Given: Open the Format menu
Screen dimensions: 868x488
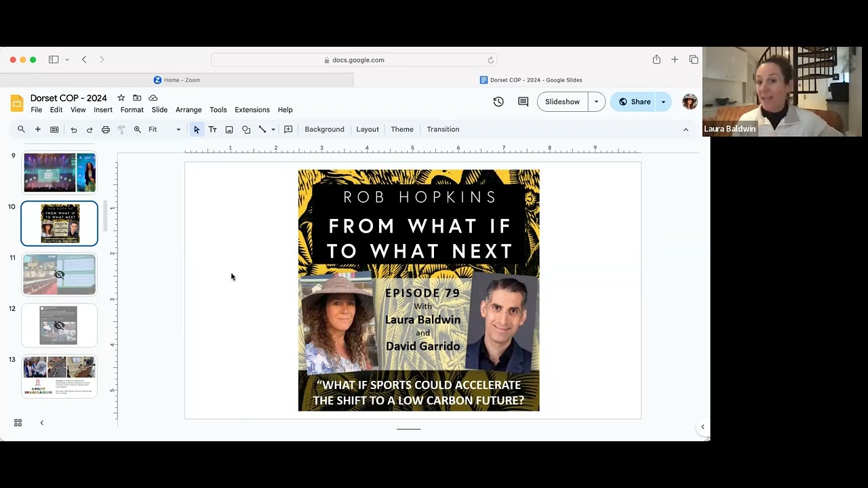Looking at the screenshot, I should click(x=132, y=110).
